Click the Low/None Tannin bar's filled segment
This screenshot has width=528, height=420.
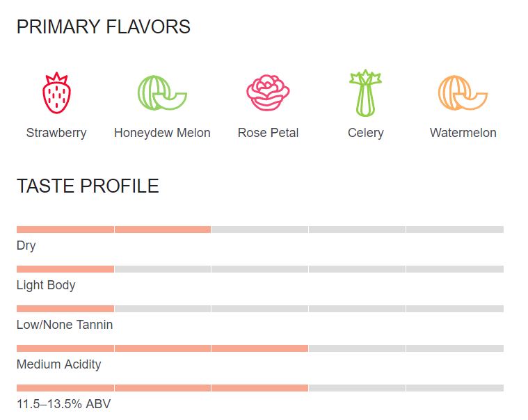point(65,309)
